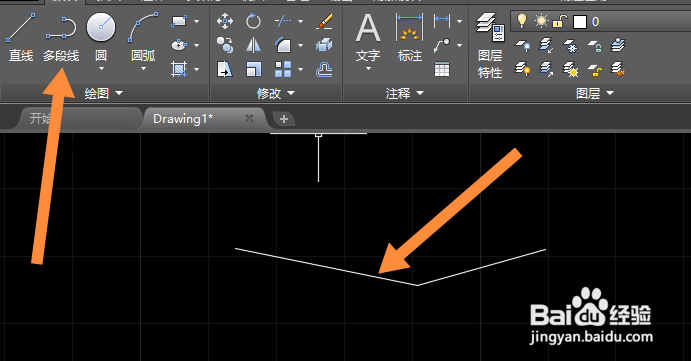Image resolution: width=691 pixels, height=361 pixels.
Task: Click the Layer Unisolate icon
Action: tap(546, 69)
